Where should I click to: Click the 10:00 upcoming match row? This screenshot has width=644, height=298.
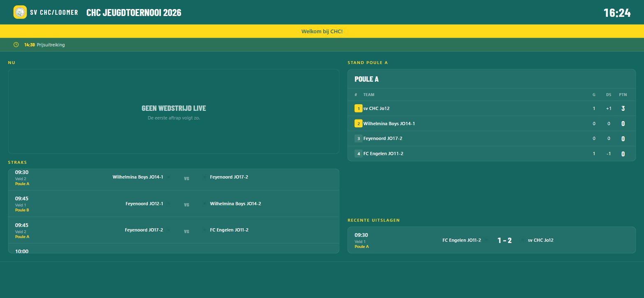pyautogui.click(x=174, y=248)
